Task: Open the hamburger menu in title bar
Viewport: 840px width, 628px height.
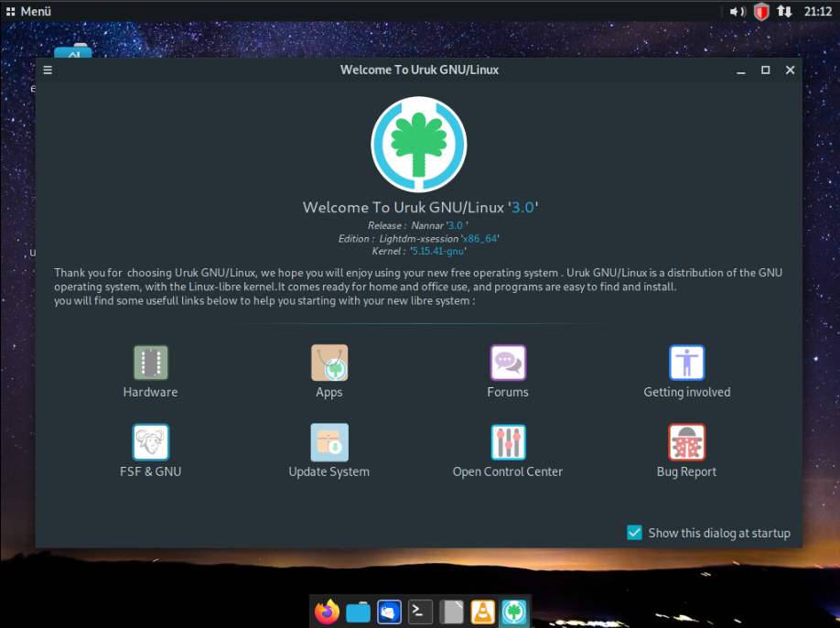Action: pos(48,70)
